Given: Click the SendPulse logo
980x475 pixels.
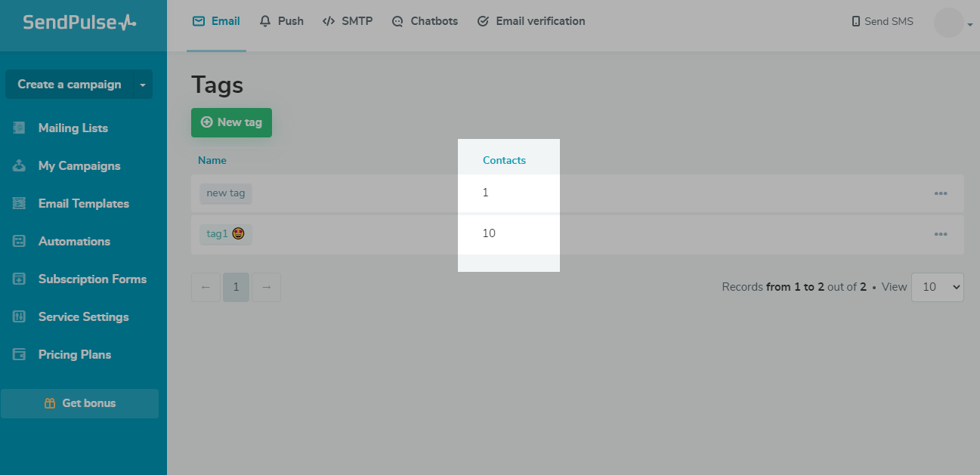Looking at the screenshot, I should (79, 22).
